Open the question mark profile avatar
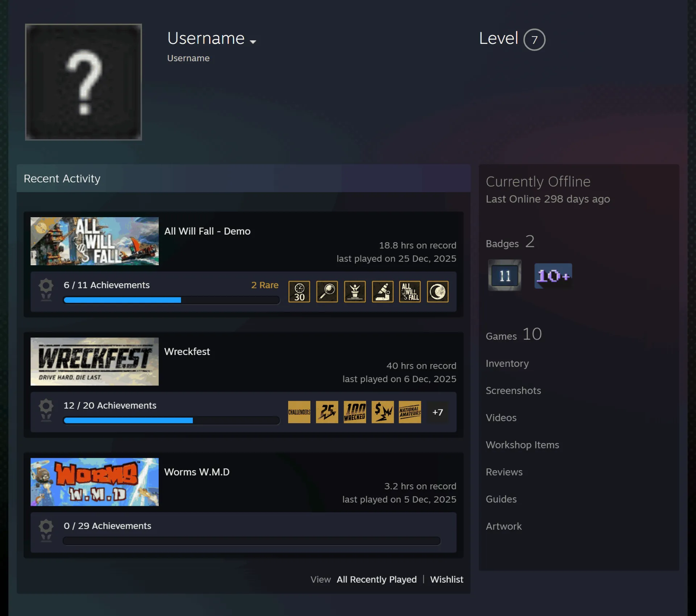Viewport: 696px width, 616px height. point(83,82)
